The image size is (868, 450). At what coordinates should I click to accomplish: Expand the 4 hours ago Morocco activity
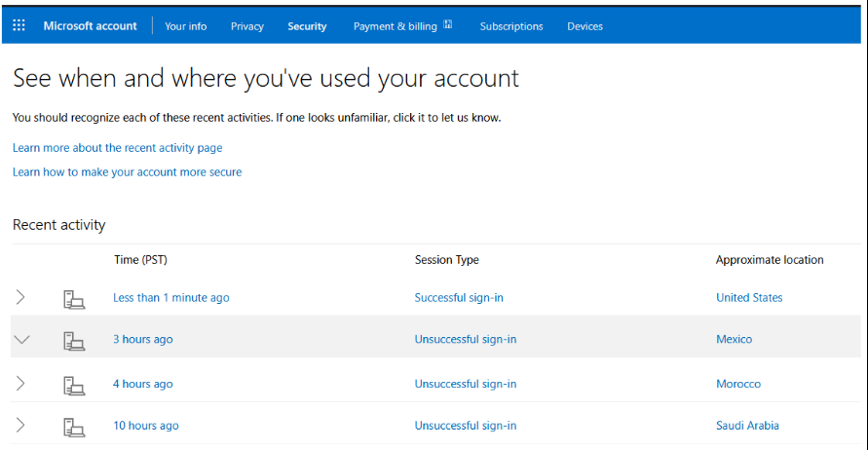coord(20,383)
